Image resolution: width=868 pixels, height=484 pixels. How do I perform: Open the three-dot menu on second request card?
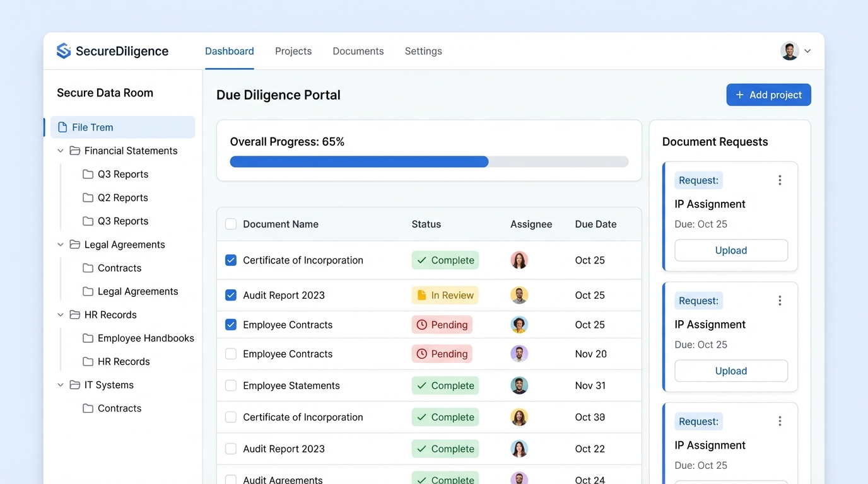pos(780,301)
